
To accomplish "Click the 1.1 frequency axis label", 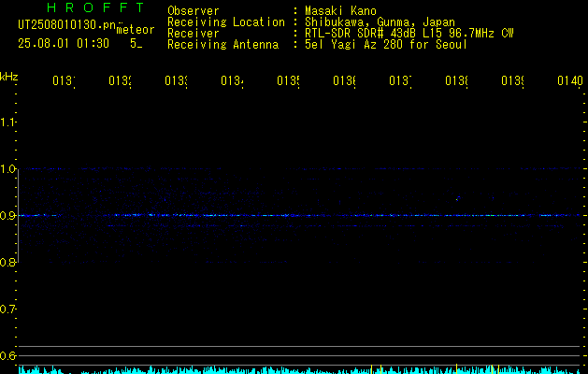I will 7,122.
